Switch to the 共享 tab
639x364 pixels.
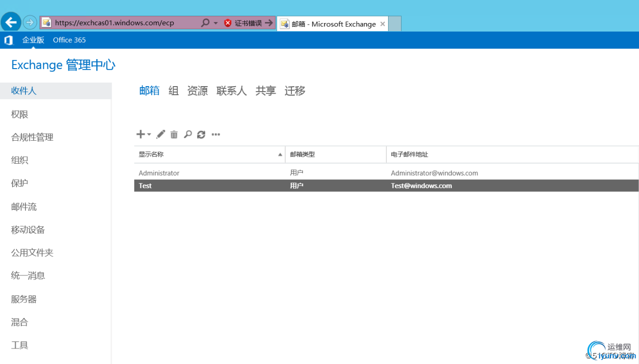click(265, 91)
